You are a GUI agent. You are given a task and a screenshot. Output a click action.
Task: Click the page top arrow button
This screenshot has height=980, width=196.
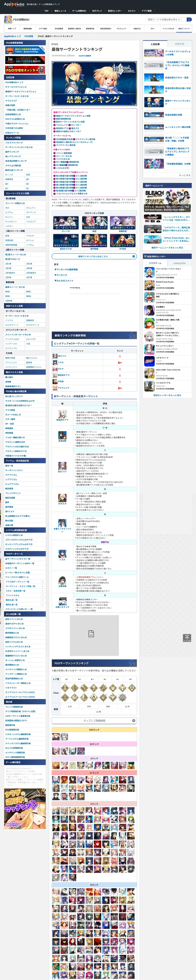click(x=187, y=638)
